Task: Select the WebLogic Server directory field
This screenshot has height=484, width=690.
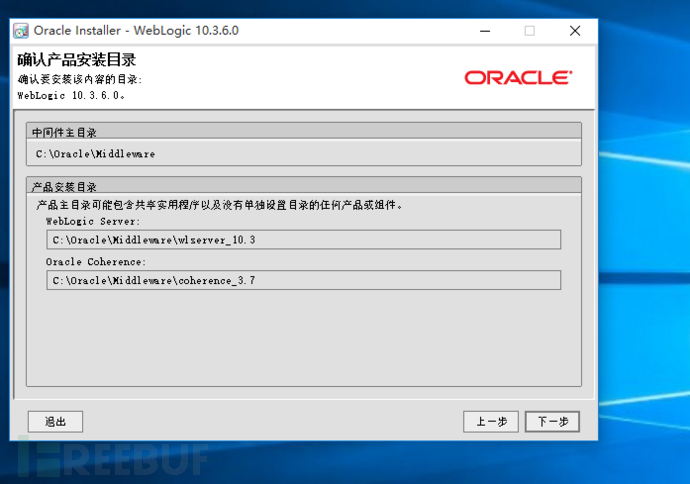Action: pyautogui.click(x=304, y=240)
